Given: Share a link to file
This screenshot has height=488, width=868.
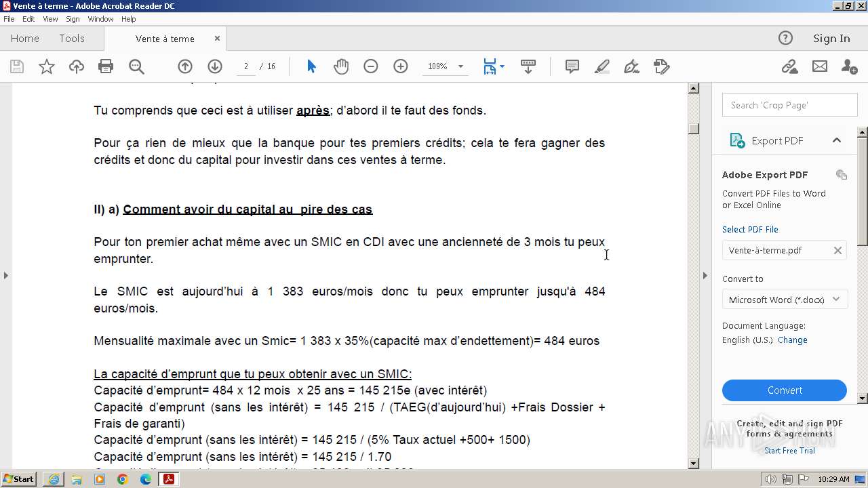Looking at the screenshot, I should click(789, 66).
